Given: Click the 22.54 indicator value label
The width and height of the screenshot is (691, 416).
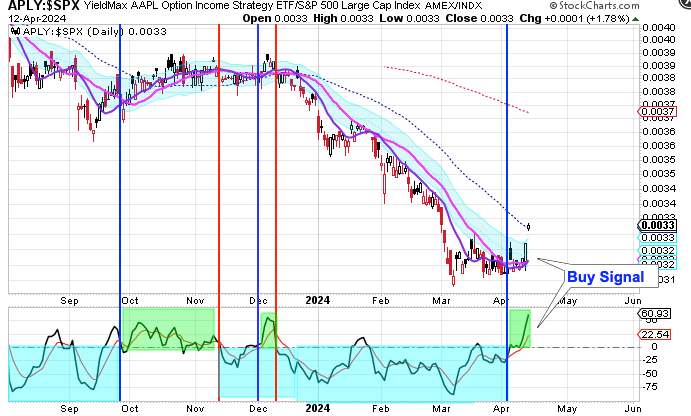Looking at the screenshot, I should (651, 335).
